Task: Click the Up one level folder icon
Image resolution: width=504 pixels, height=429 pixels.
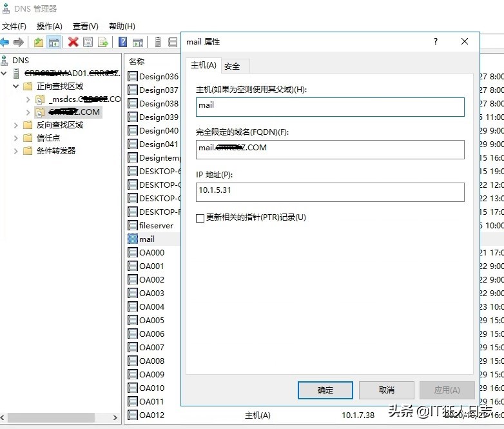Action: point(39,42)
